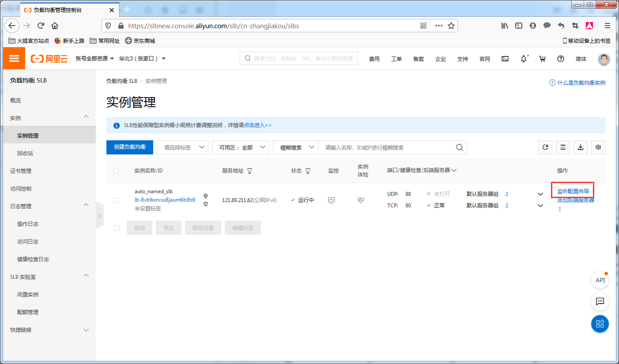Open the 请选择标签 tag dropdown
Screen dimensions: 619x364
[x=183, y=147]
